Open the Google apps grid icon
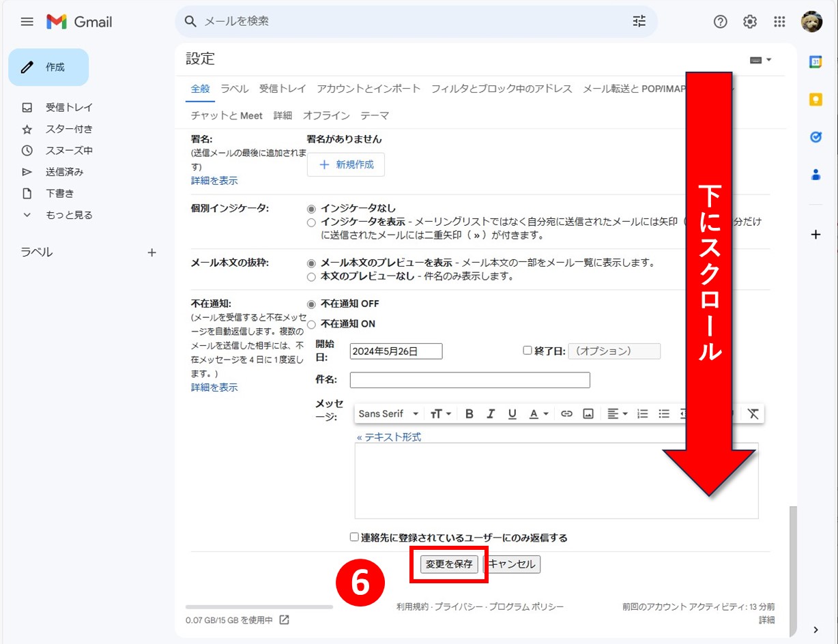This screenshot has height=644, width=838. [x=779, y=22]
